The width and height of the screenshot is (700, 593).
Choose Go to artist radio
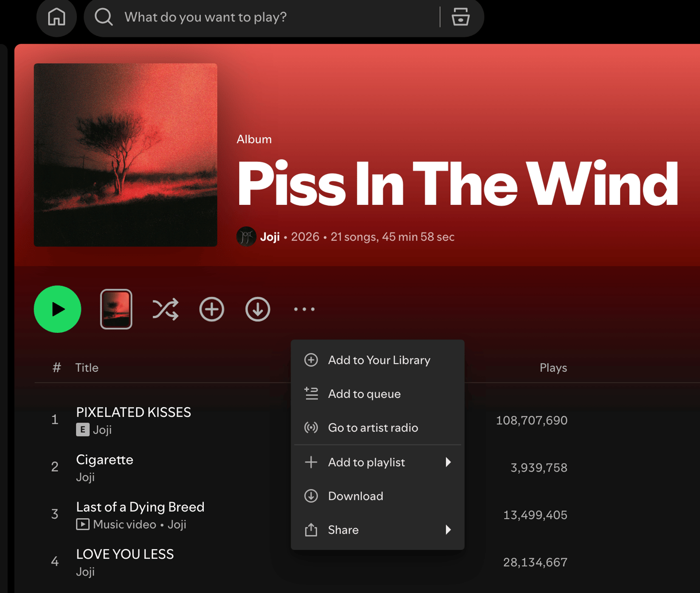(x=378, y=428)
